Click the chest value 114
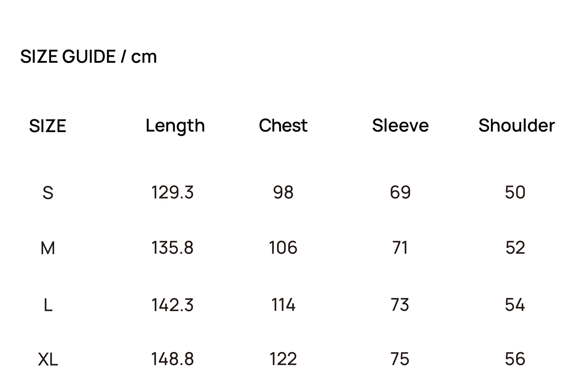The width and height of the screenshot is (573, 392). coord(283,305)
